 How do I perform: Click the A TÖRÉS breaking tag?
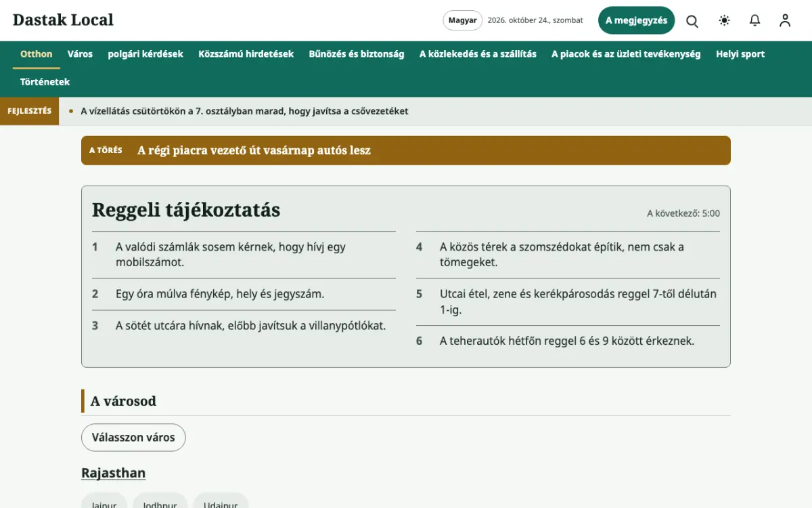click(x=106, y=150)
